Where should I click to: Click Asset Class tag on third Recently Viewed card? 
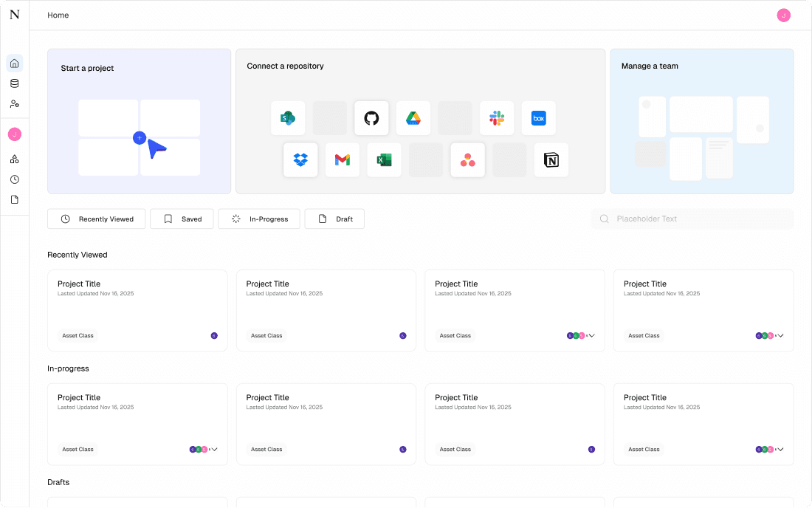455,335
